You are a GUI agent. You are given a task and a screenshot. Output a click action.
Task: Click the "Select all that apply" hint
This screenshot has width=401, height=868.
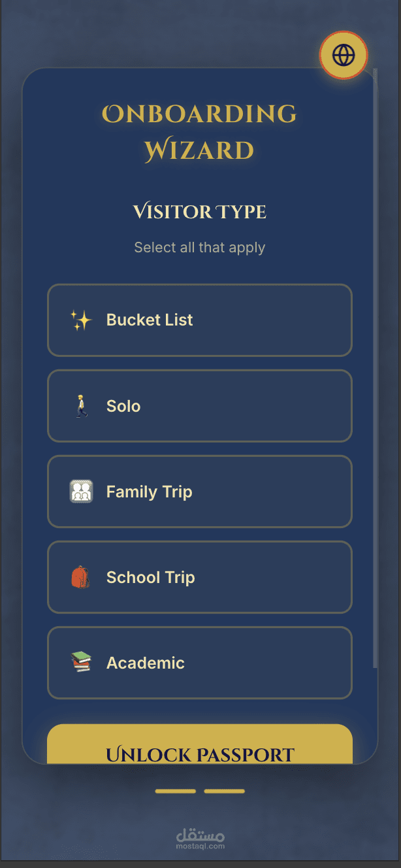199,248
